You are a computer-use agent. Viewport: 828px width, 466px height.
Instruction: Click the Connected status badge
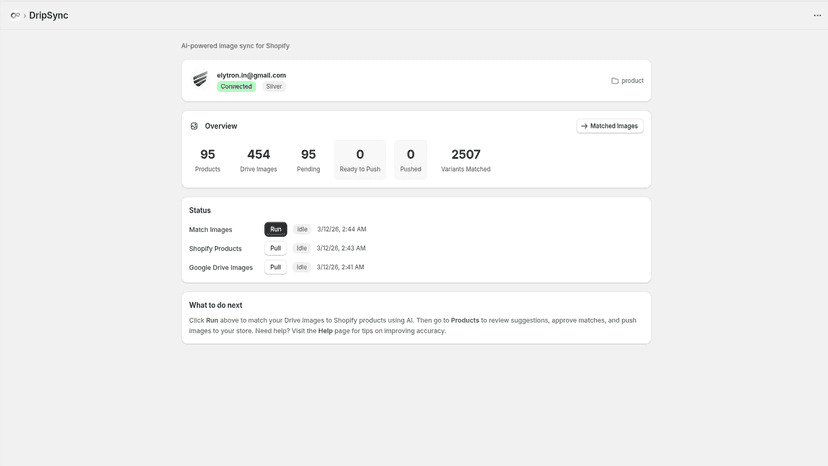[236, 87]
